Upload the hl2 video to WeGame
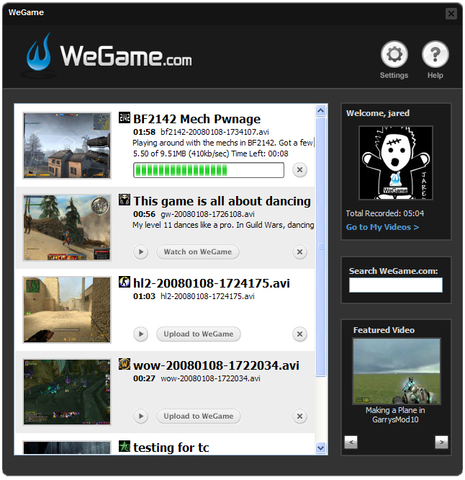Screen dimensions: 465x480 (x=198, y=334)
